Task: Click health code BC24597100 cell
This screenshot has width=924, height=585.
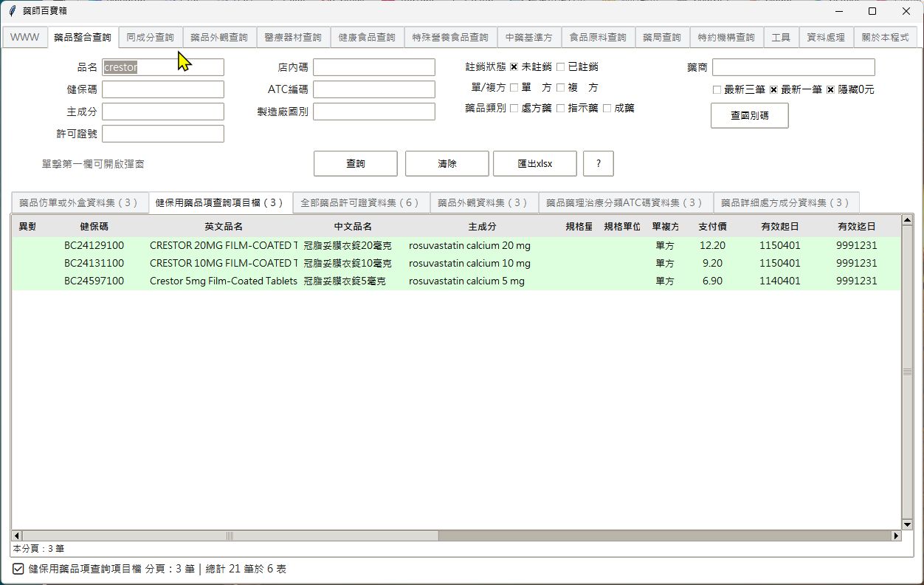Action: [94, 281]
